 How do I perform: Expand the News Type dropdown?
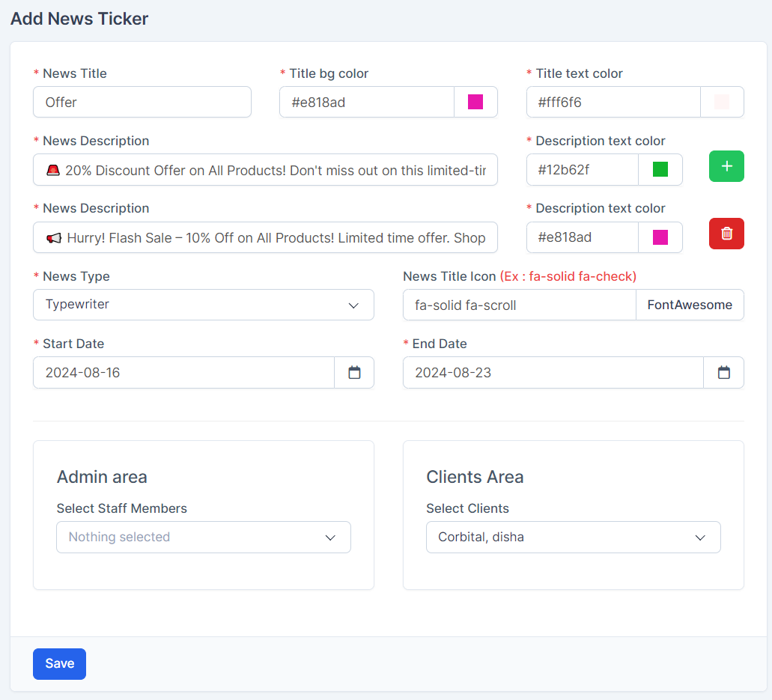click(x=203, y=305)
